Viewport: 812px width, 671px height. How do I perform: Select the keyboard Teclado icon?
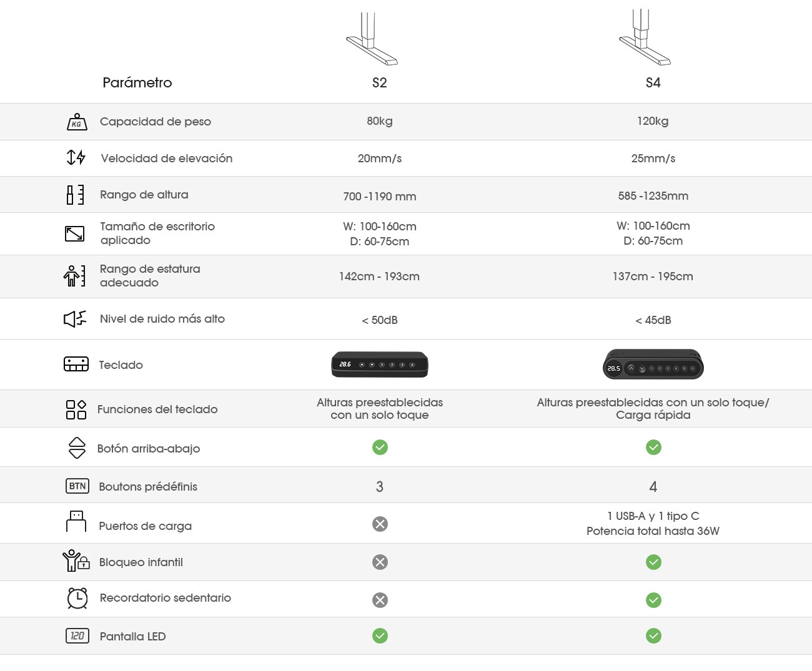pos(76,364)
